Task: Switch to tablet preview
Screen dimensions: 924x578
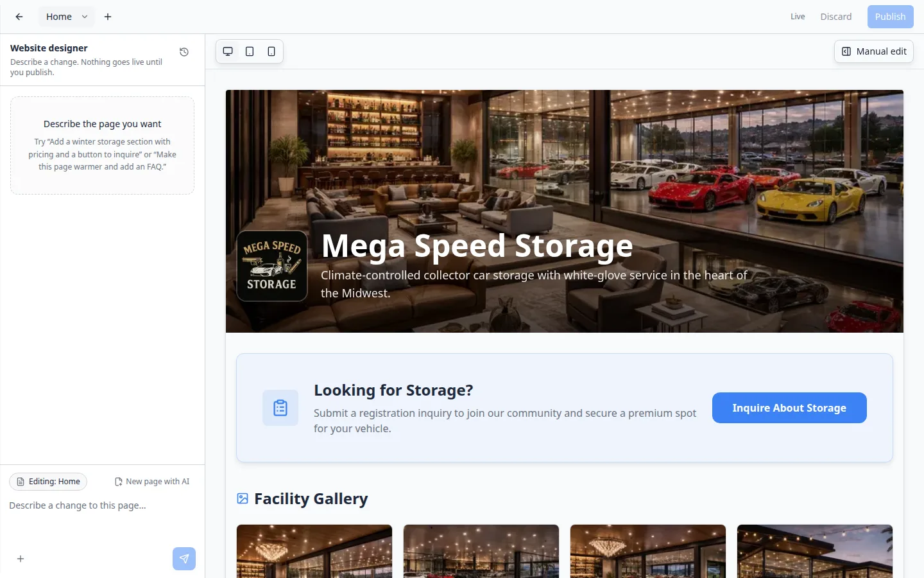Action: point(250,51)
